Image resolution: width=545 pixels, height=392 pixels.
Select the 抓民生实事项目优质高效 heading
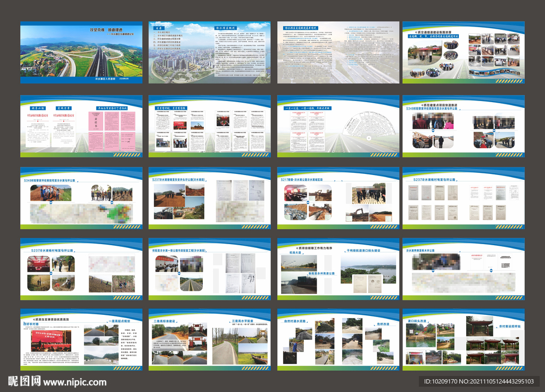51,320
